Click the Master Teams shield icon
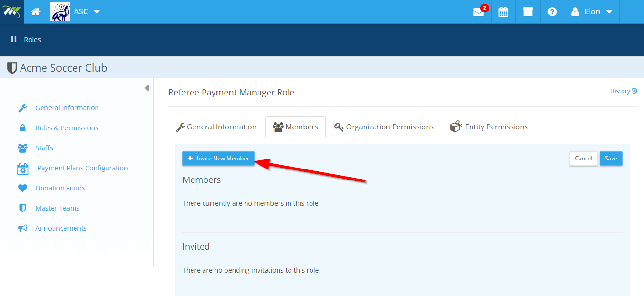The height and width of the screenshot is (296, 644). click(x=22, y=208)
